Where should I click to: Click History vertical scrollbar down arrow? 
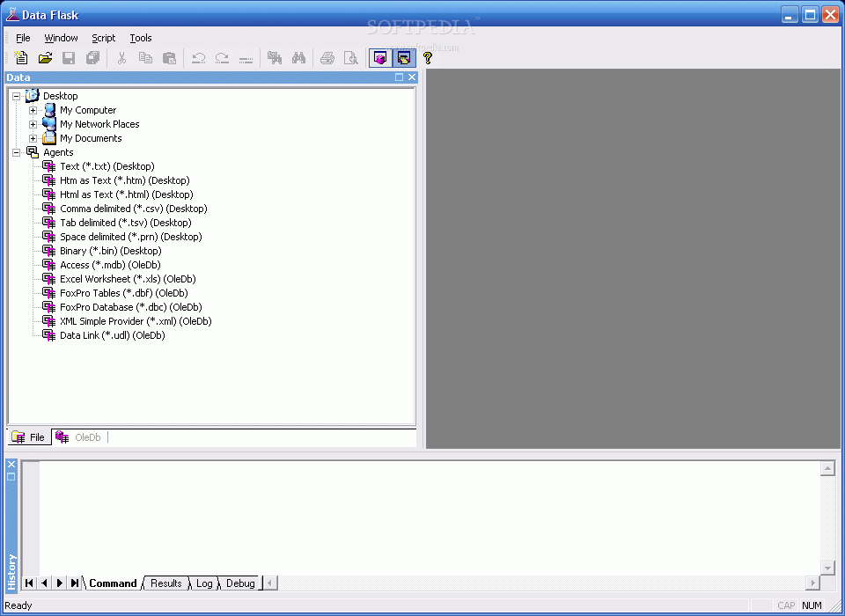click(827, 567)
